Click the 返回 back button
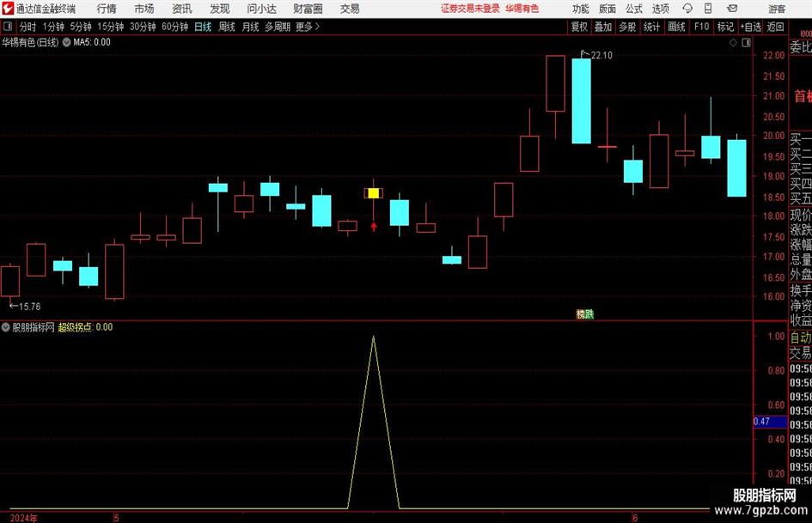Screen dimensions: 812x523 click(x=776, y=27)
